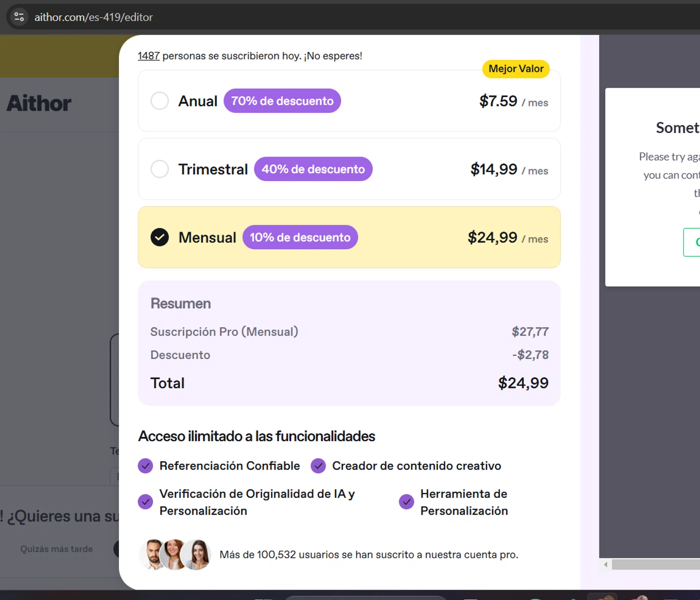The image size is (700, 600).
Task: Click checkmark icon beside Herramienta de Personalización
Action: click(x=406, y=502)
